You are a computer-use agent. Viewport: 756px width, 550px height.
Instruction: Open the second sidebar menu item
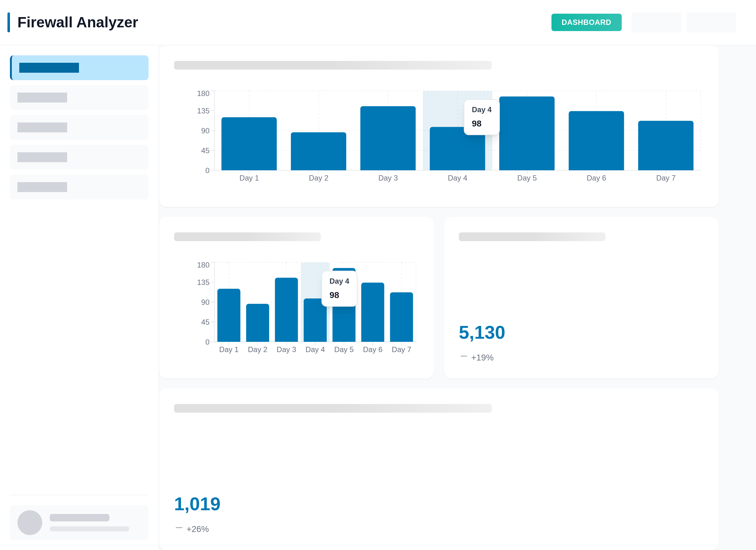[79, 98]
